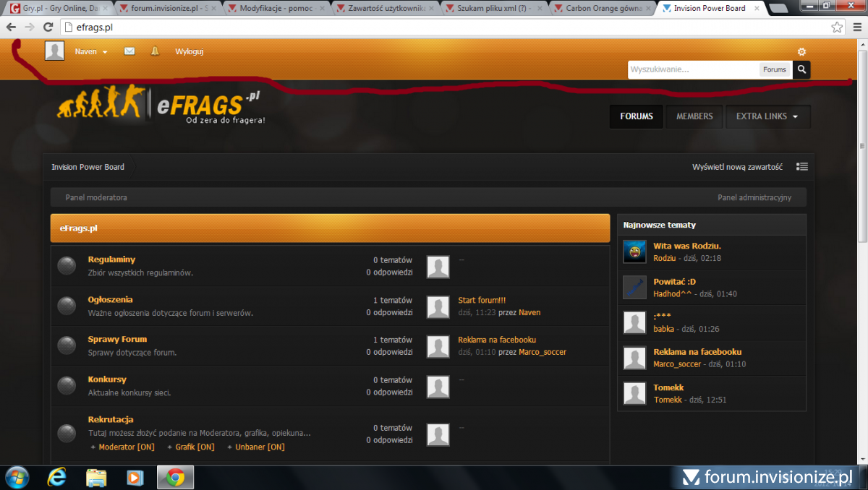Image resolution: width=868 pixels, height=490 pixels.
Task: Open the Chrome menu hamburger icon
Action: 857,27
